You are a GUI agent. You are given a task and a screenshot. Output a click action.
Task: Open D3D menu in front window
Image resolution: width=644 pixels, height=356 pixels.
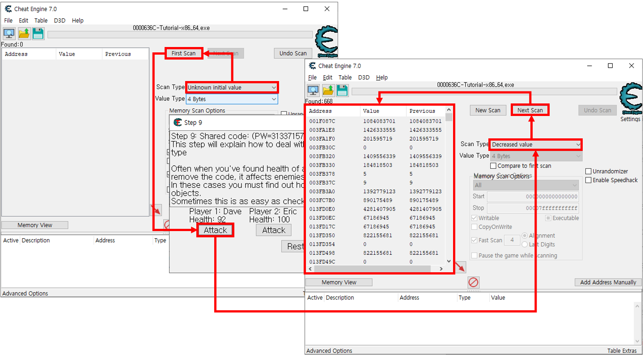click(x=364, y=77)
